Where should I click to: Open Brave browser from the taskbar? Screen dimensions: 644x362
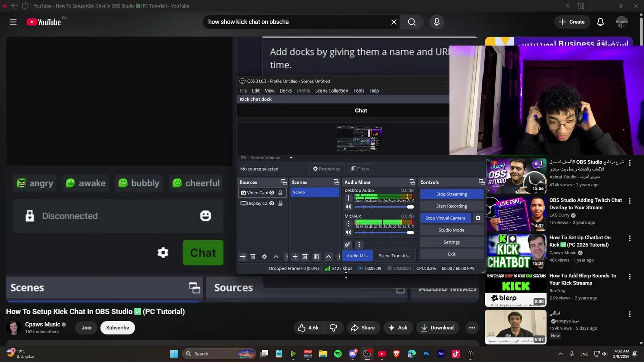(397, 354)
